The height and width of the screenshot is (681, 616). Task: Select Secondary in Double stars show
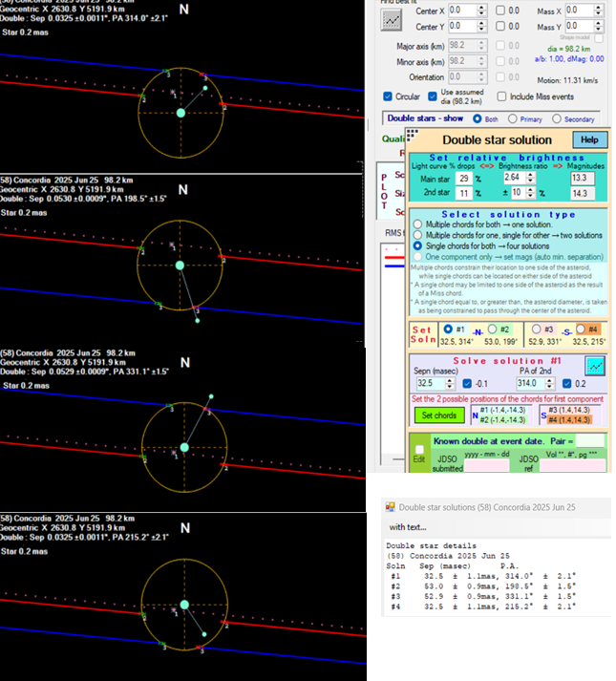point(557,118)
